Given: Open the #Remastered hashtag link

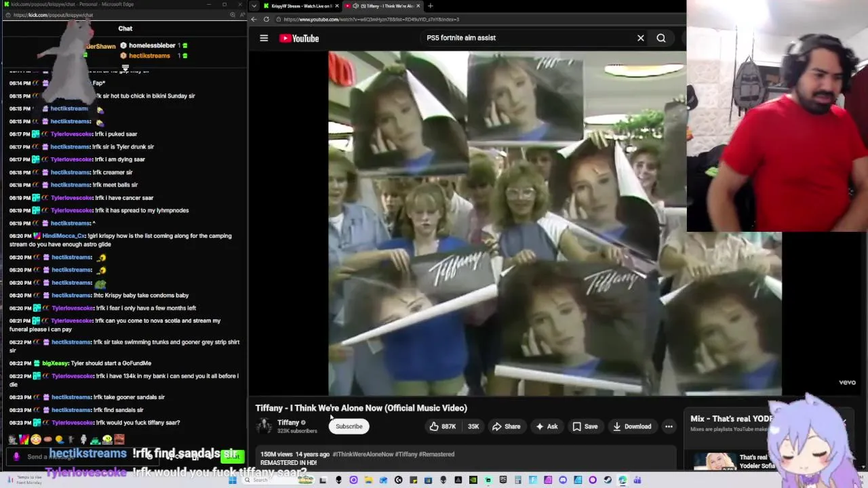Looking at the screenshot, I should [x=437, y=454].
